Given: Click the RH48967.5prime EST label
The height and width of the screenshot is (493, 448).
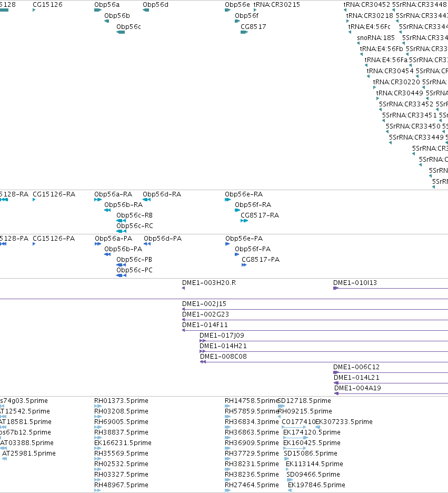Looking at the screenshot, I should point(121,485).
